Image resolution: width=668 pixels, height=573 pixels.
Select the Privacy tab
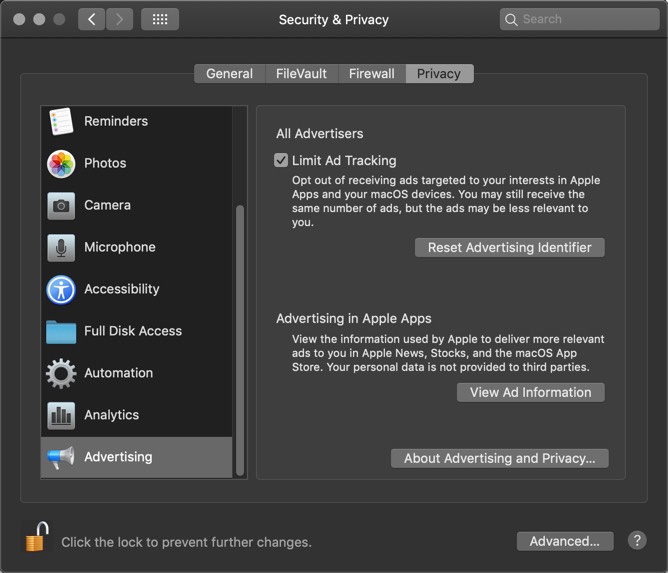tap(439, 74)
